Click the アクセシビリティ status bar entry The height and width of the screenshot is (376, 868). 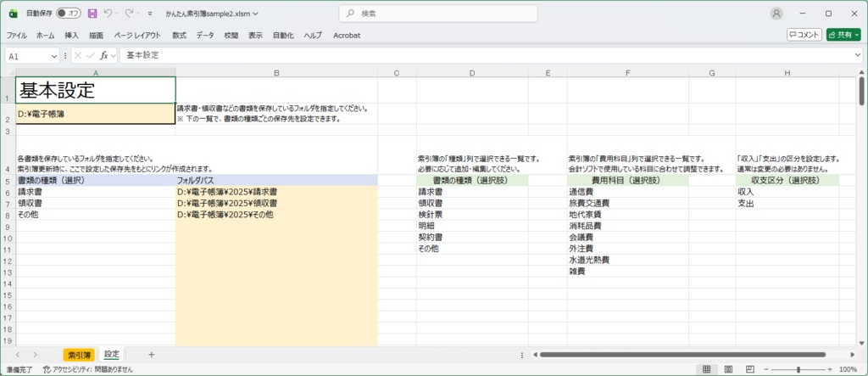click(87, 369)
